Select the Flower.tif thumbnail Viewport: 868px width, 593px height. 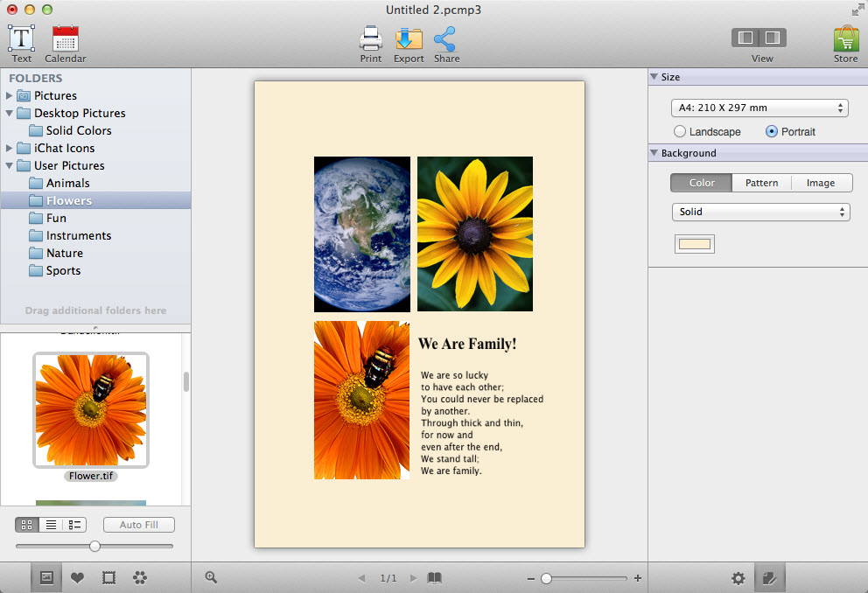[90, 409]
